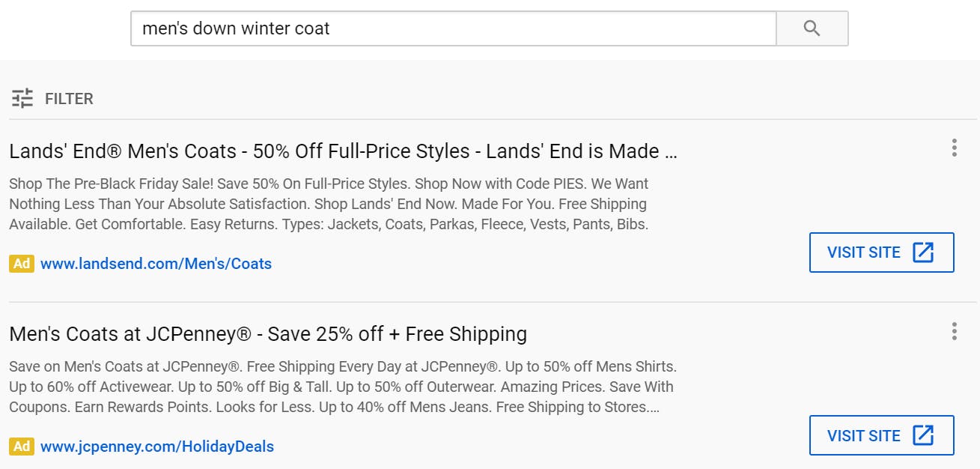Click external-link icon in JCPenney Visit Site

[923, 435]
